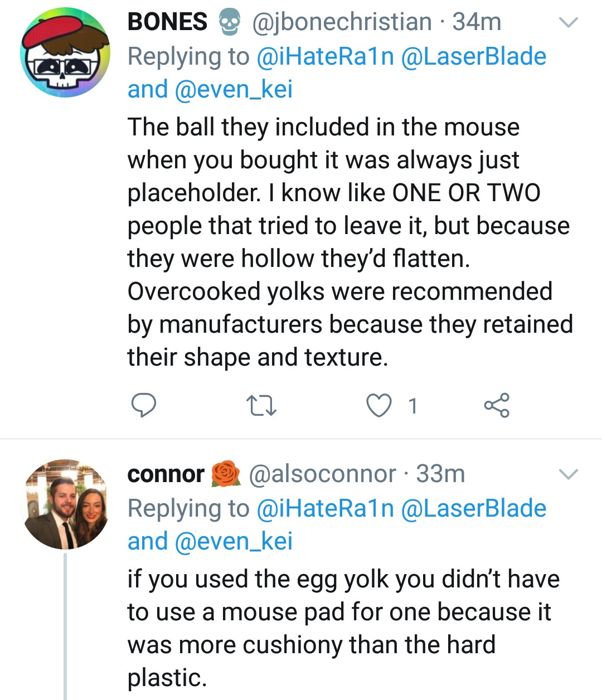Open @even_kei mention in connor's reply
The image size is (602, 700).
(234, 541)
